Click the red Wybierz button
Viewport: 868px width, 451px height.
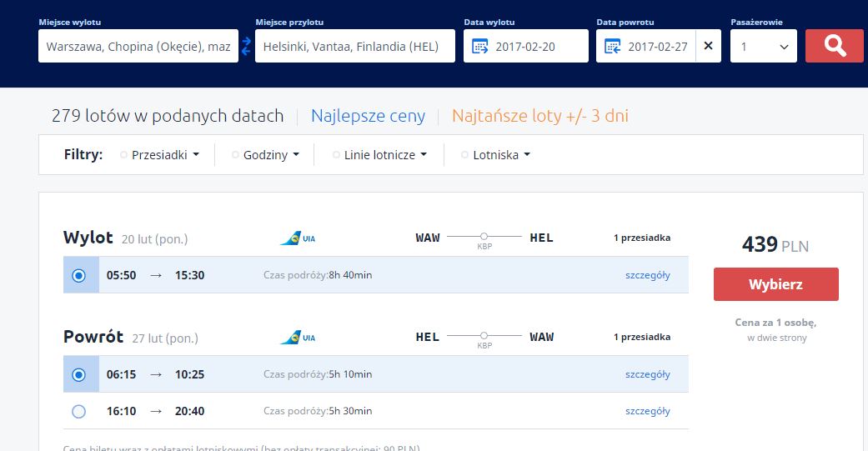point(776,284)
